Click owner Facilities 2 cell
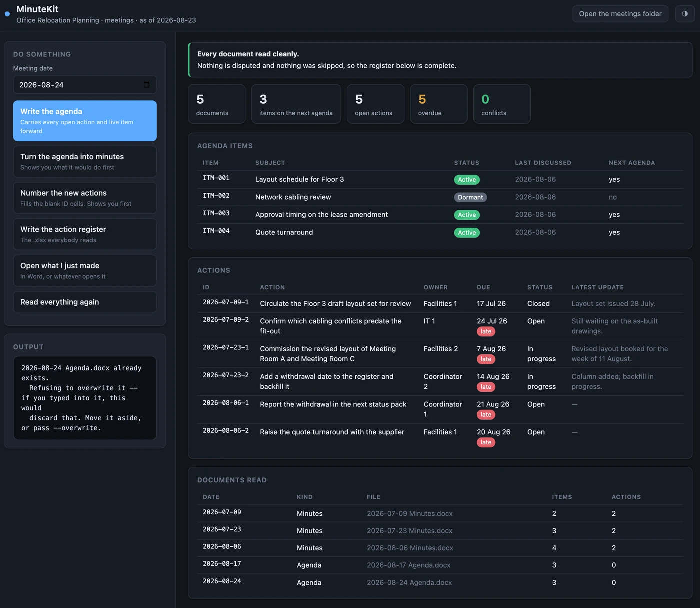700x608 pixels. 441,349
